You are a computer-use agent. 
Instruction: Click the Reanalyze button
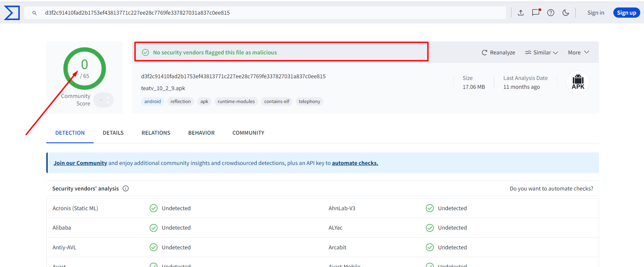(498, 52)
